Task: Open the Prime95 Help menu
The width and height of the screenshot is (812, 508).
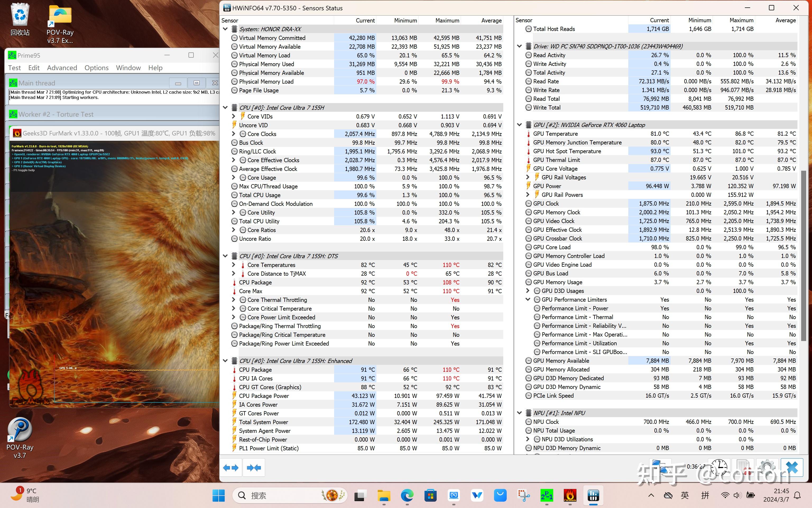Action: coord(155,68)
